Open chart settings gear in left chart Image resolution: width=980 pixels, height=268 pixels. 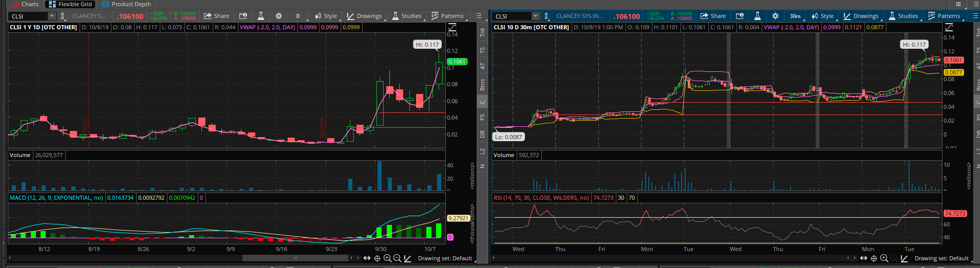278,16
